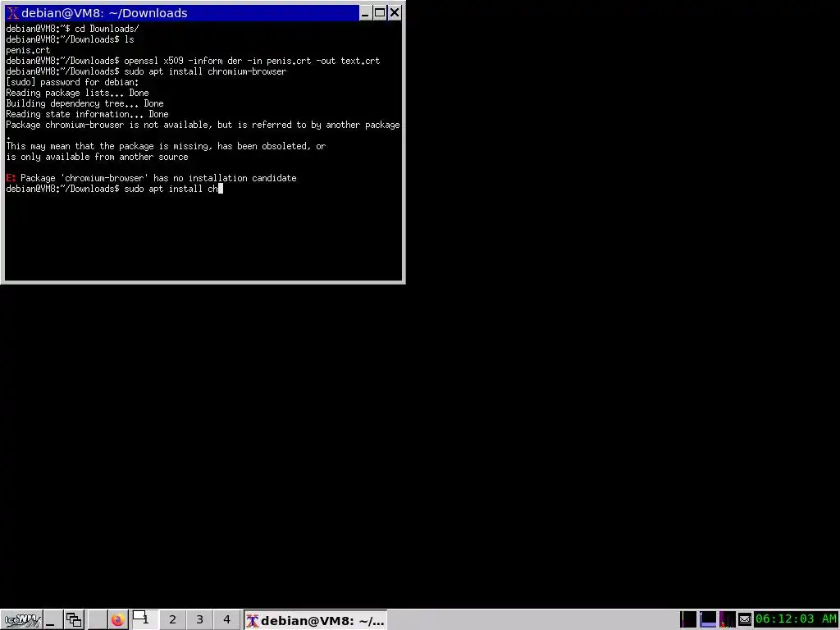Switch to workspace 2
The height and width of the screenshot is (630, 840).
tap(172, 620)
